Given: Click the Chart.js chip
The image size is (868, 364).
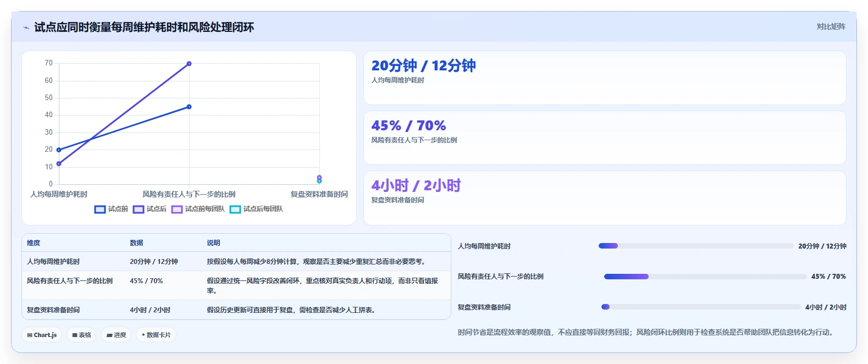Looking at the screenshot, I should [x=42, y=335].
